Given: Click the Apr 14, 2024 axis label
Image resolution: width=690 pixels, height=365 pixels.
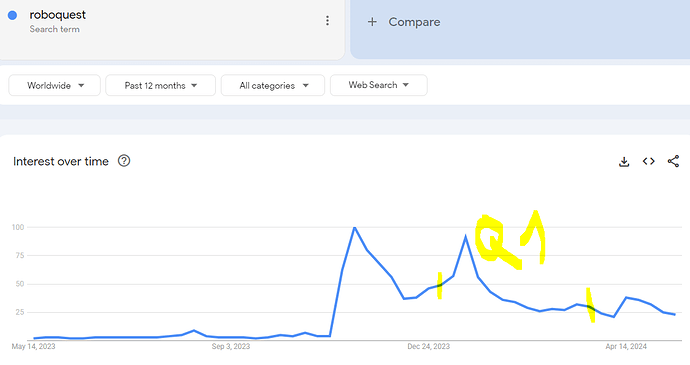Looking at the screenshot, I should click(626, 347).
